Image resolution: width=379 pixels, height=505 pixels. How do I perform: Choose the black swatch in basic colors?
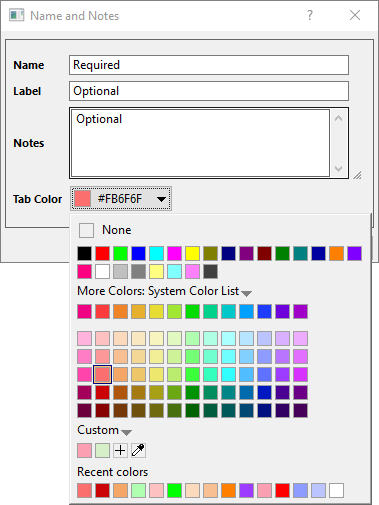point(84,253)
